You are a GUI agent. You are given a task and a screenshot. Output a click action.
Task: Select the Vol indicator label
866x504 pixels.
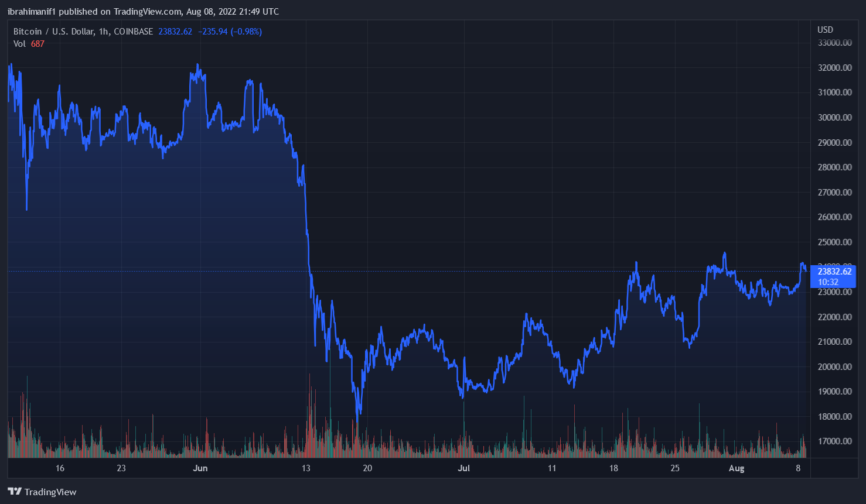click(19, 44)
